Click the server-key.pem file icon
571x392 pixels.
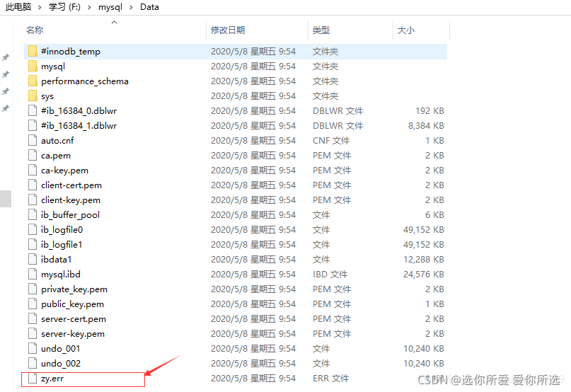pyautogui.click(x=33, y=334)
